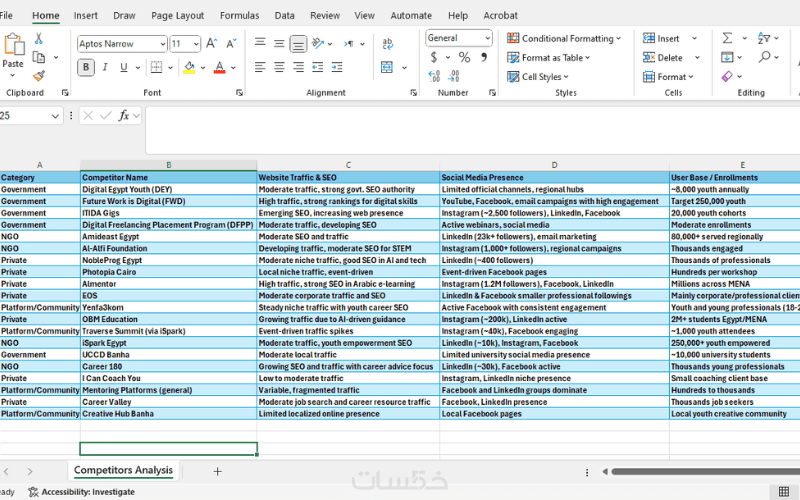800x500 pixels.
Task: Click Insert cells button
Action: (661, 38)
